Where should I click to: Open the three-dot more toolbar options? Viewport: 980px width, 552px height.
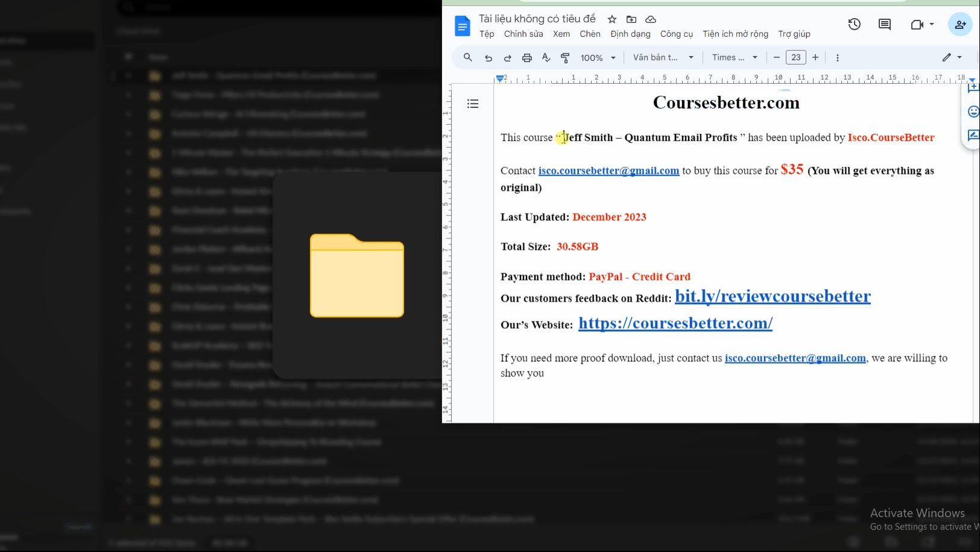pos(837,58)
